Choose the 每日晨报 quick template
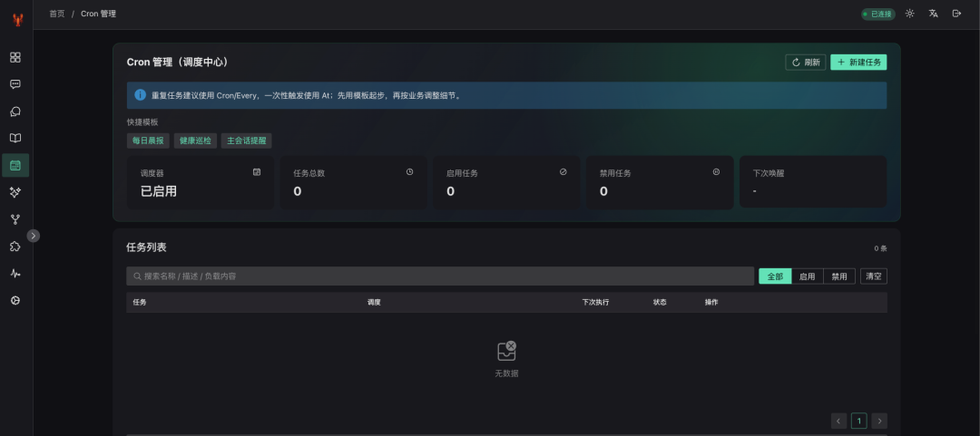 pyautogui.click(x=148, y=140)
